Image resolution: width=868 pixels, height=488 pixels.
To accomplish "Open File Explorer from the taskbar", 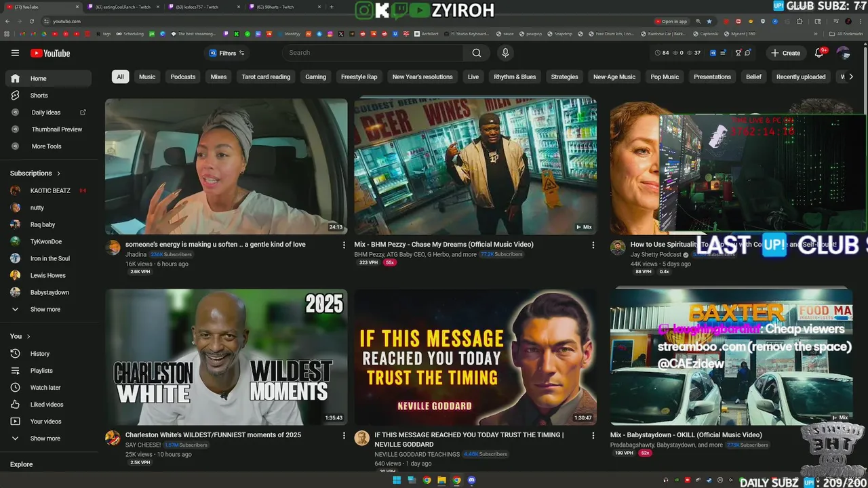I will pyautogui.click(x=441, y=481).
